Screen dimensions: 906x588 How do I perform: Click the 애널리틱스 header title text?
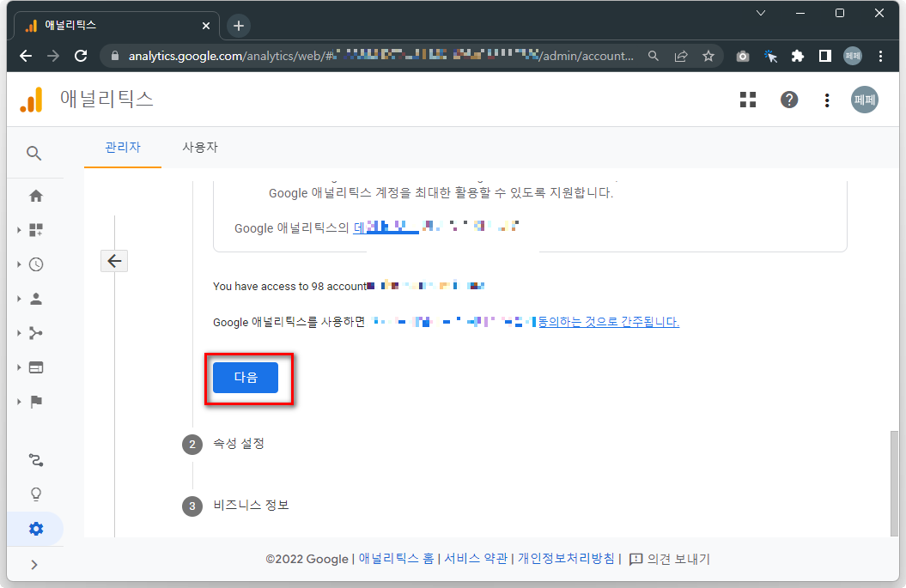pos(106,100)
